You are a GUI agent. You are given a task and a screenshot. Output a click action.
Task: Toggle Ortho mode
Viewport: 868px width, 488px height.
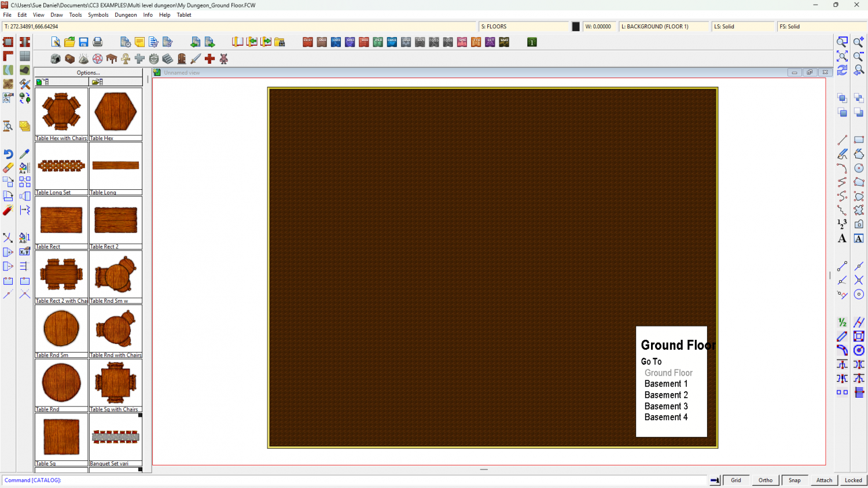(765, 480)
